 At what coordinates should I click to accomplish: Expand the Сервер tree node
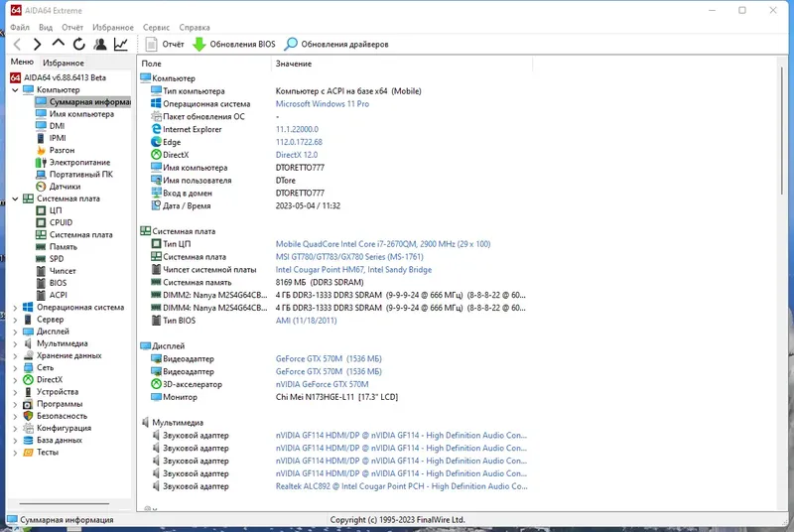(x=15, y=320)
